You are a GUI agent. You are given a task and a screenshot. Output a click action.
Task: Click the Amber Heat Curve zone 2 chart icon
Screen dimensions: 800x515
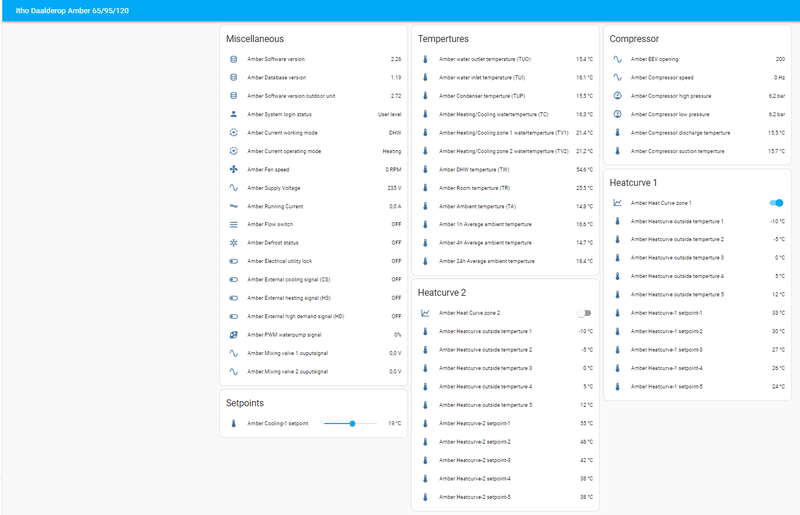(426, 313)
